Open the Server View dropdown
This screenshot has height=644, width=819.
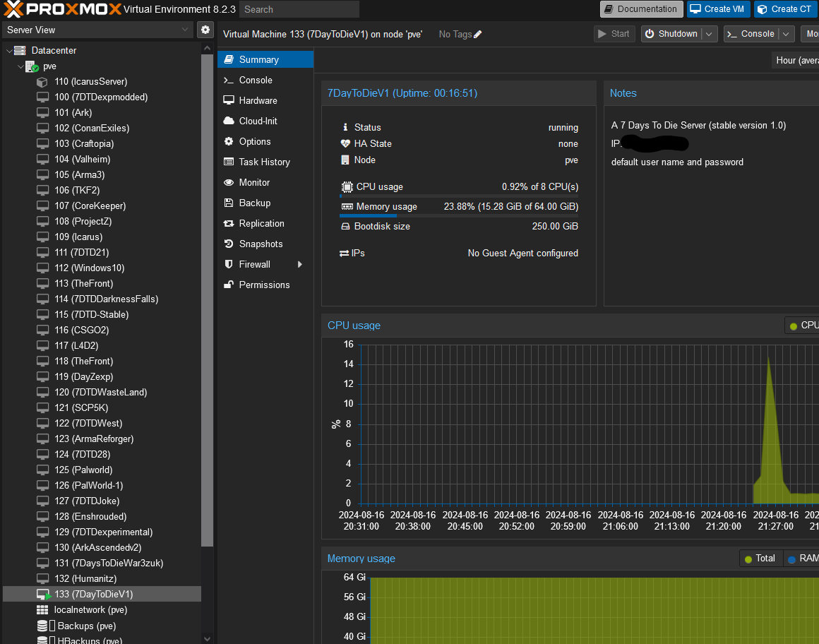point(185,30)
